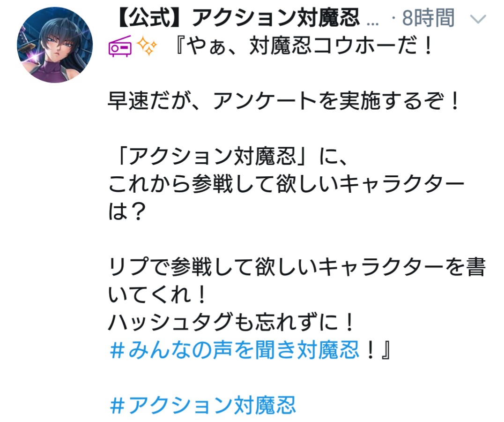504x422 pixels.
Task: Open the #みんなの声を聞き対魔忍 hashtag
Action: pyautogui.click(x=234, y=350)
